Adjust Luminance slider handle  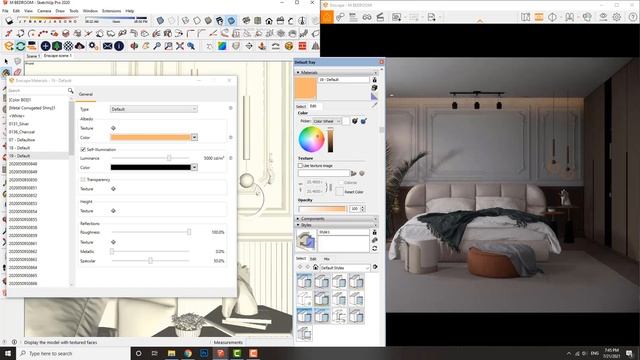(x=169, y=158)
